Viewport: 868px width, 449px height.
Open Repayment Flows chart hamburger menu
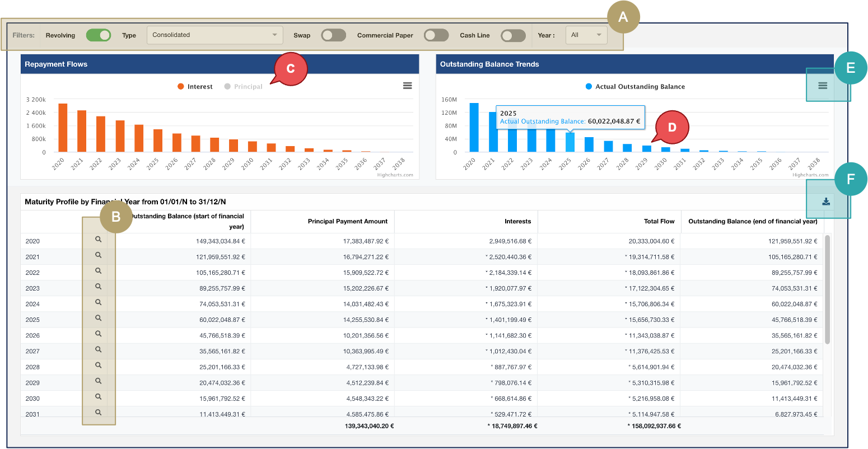point(407,86)
